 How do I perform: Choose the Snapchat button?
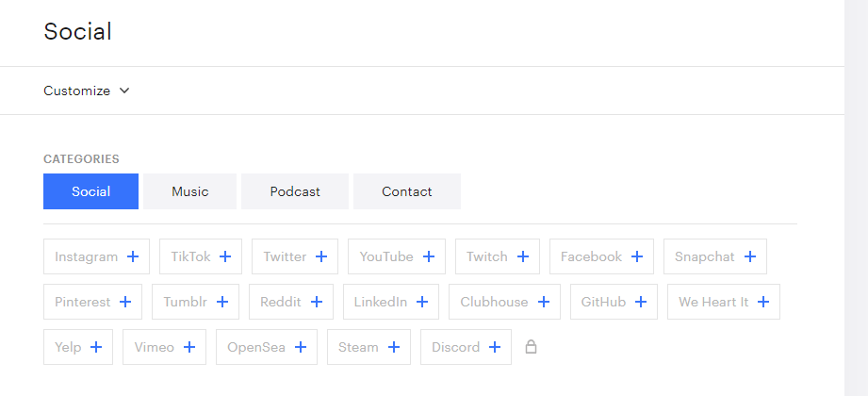click(x=715, y=256)
